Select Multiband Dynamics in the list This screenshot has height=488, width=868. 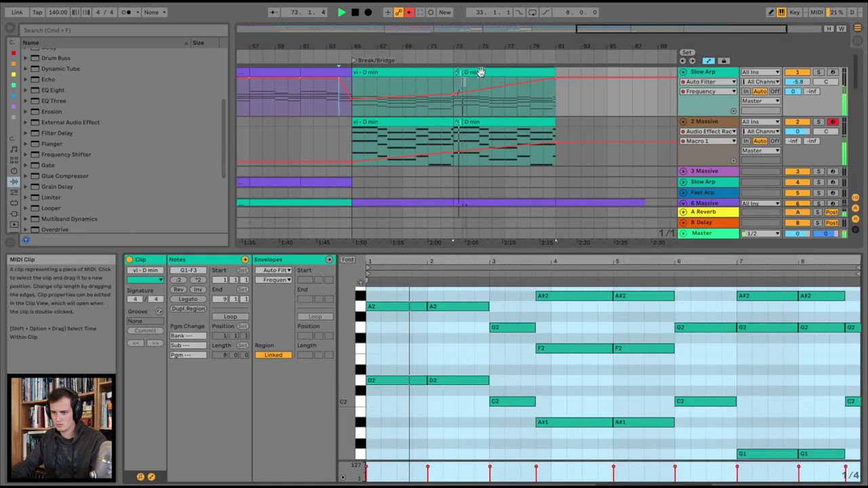coord(69,219)
